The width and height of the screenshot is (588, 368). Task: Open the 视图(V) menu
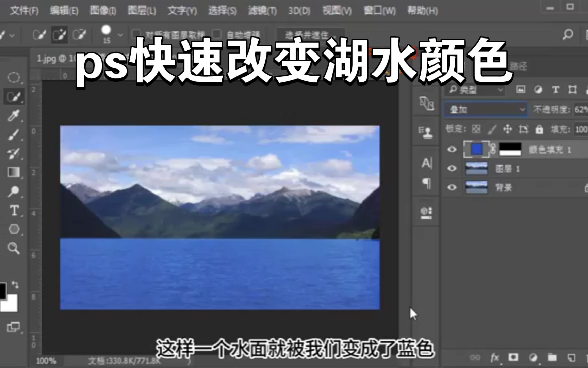pos(337,11)
